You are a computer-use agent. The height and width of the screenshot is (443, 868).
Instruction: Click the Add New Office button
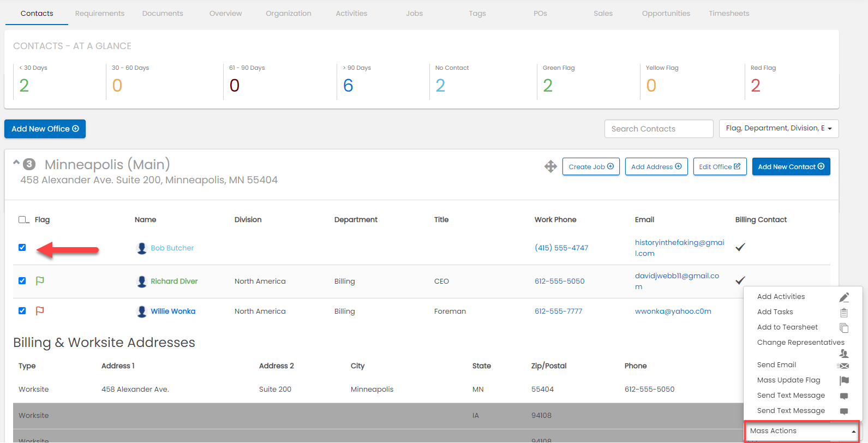(x=45, y=129)
